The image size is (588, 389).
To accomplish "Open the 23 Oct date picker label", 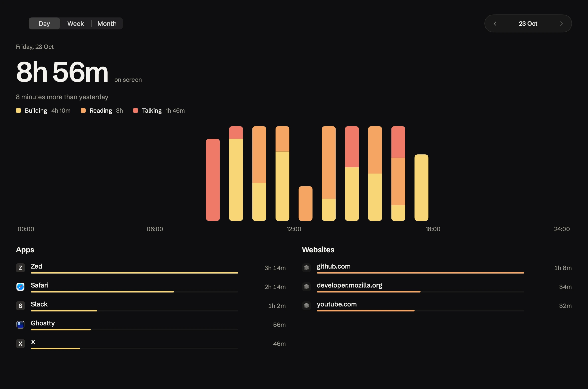I will click(528, 23).
